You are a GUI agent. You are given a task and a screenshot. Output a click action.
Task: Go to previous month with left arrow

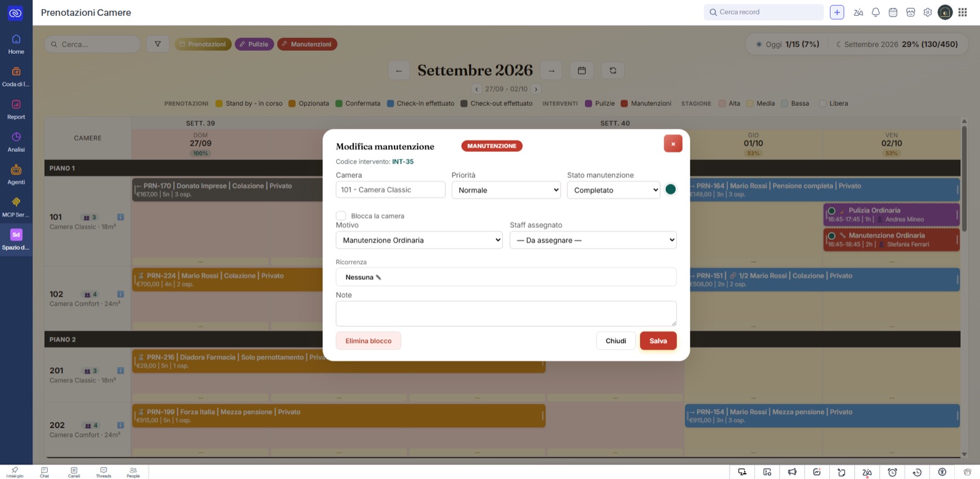pyautogui.click(x=399, y=70)
